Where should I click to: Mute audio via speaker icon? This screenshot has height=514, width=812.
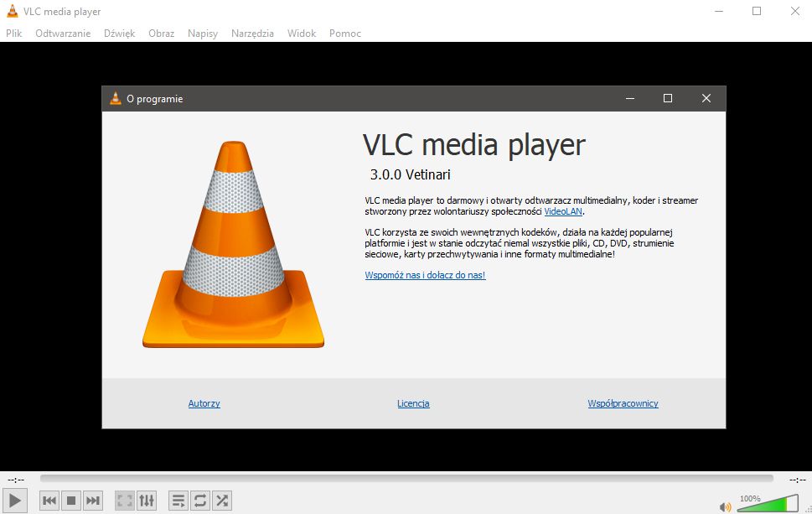pyautogui.click(x=726, y=506)
